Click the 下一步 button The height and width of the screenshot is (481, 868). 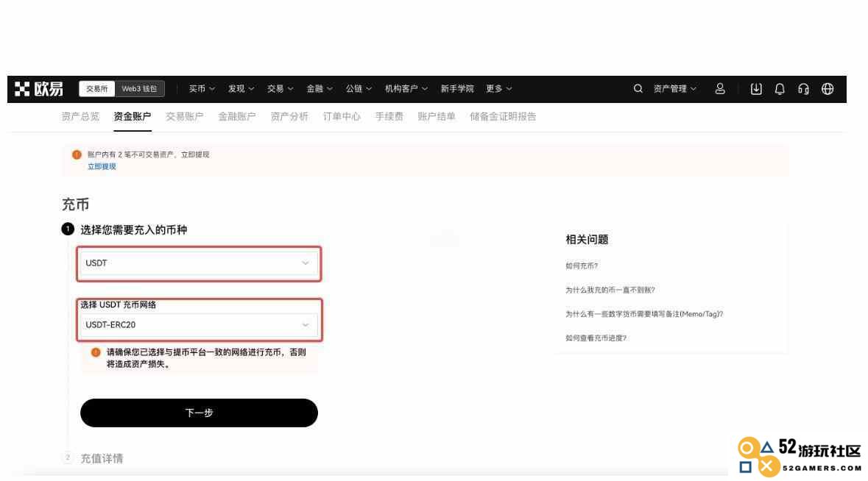coord(199,413)
